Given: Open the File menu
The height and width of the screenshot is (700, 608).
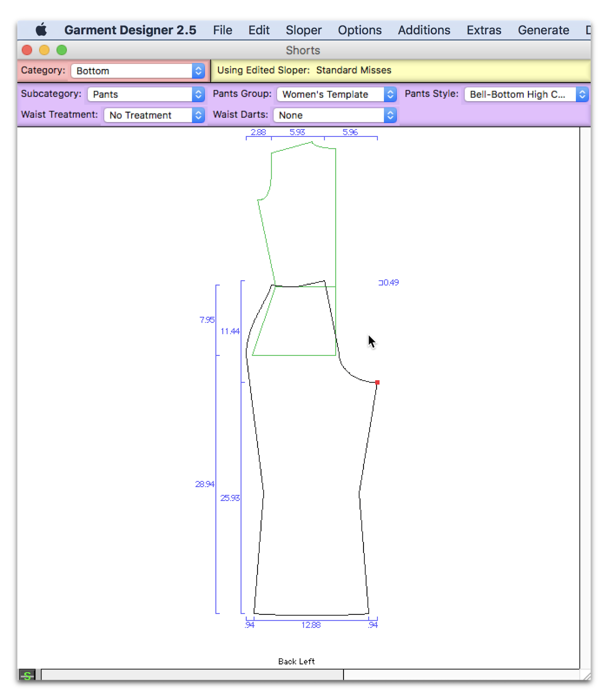Looking at the screenshot, I should click(223, 30).
